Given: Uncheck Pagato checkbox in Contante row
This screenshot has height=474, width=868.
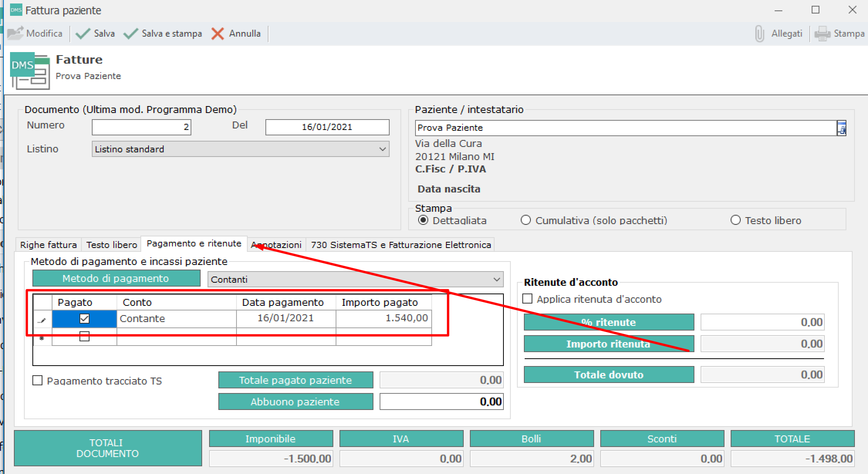Looking at the screenshot, I should coord(84,319).
